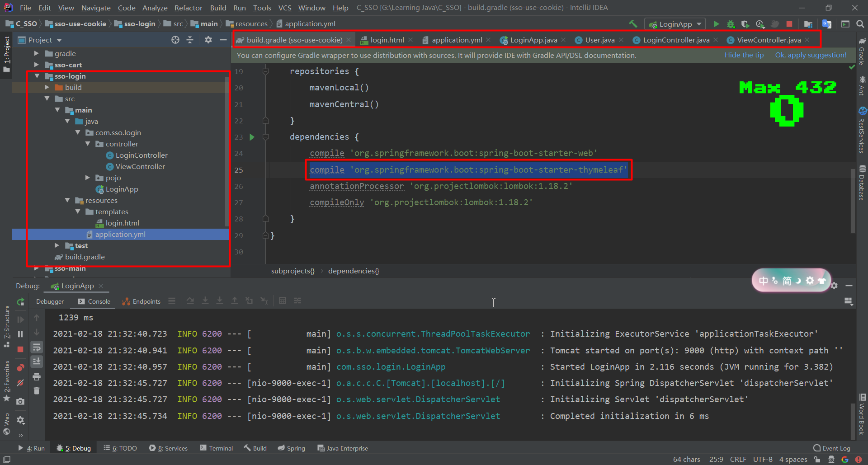Pause the program in the debugger

[20, 334]
